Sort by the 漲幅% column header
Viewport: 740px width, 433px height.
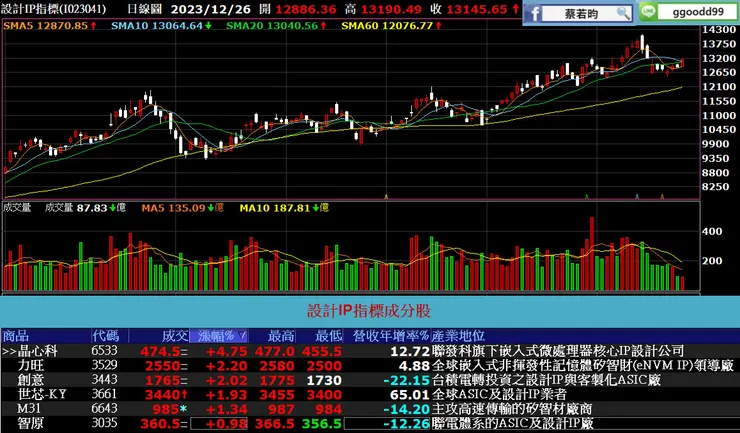pyautogui.click(x=219, y=336)
